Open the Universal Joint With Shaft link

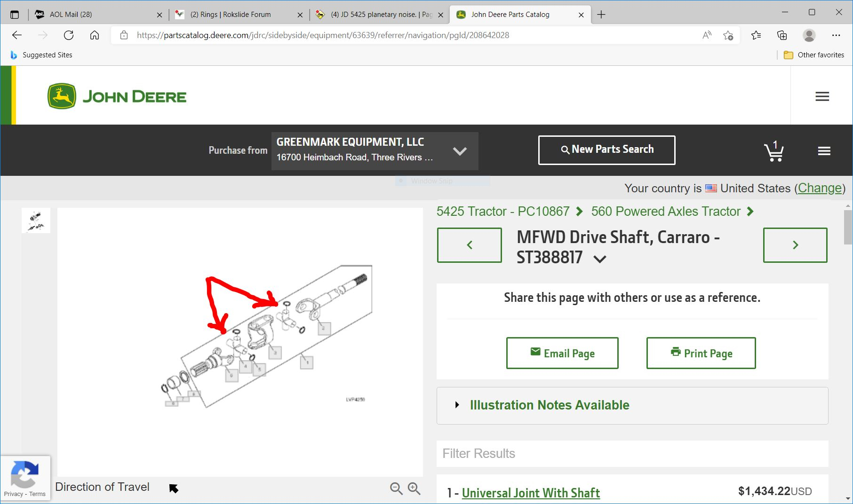[x=531, y=493]
